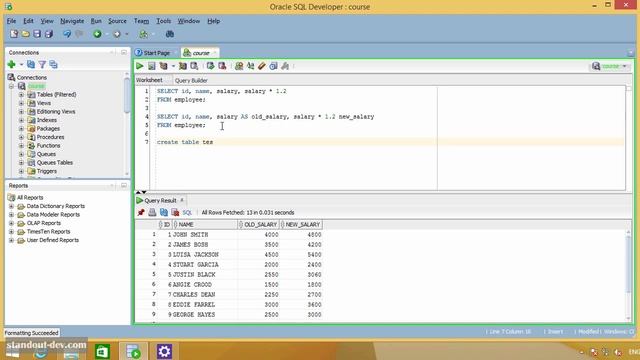Click the Open folder icon in the main toolbar
The width and height of the screenshot is (640, 360).
(26, 34)
